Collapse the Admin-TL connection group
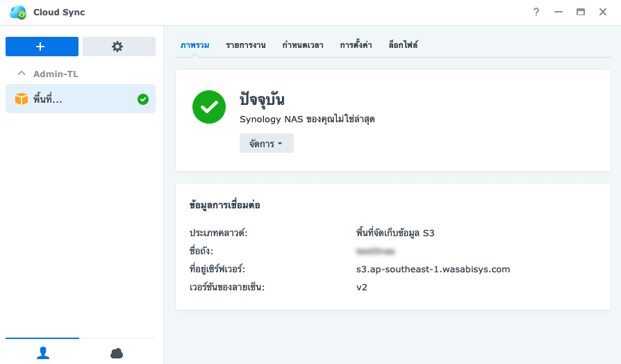This screenshot has width=621, height=364. [22, 74]
